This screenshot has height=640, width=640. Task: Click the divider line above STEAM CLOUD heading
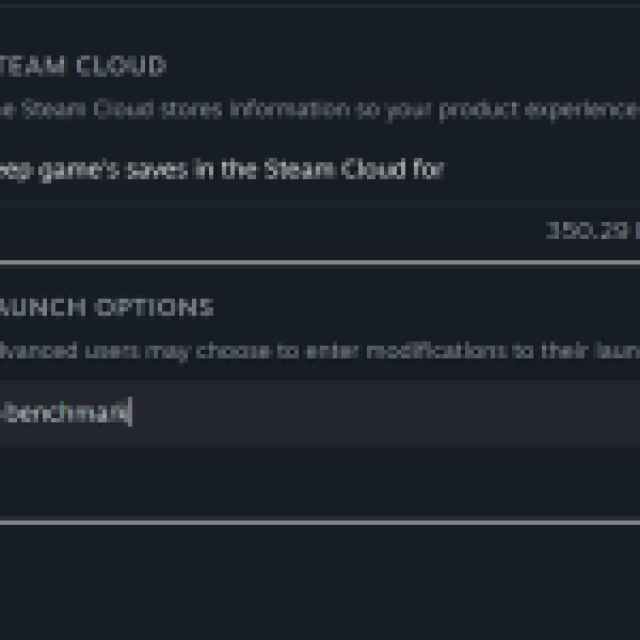click(320, 5)
